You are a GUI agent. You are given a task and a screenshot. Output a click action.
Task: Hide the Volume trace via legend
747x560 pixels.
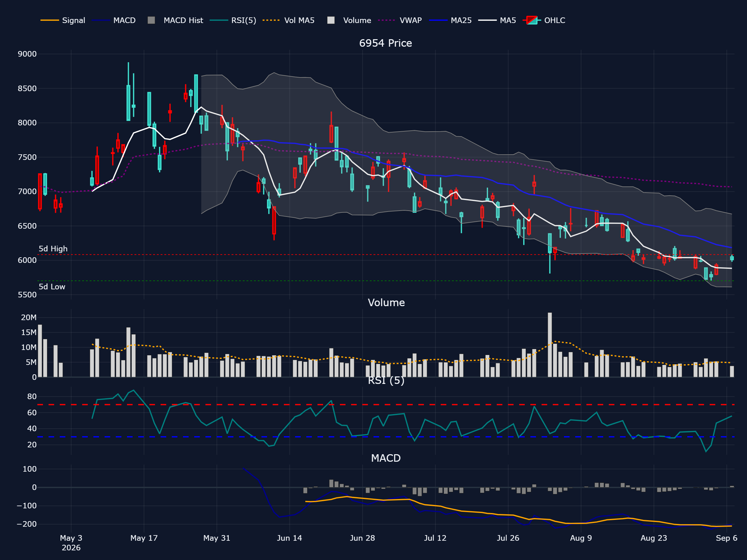tap(349, 20)
